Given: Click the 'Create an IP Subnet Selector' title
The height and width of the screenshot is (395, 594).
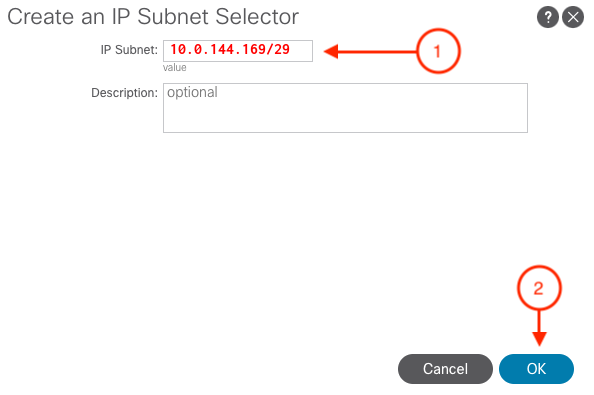Looking at the screenshot, I should 153,17.
